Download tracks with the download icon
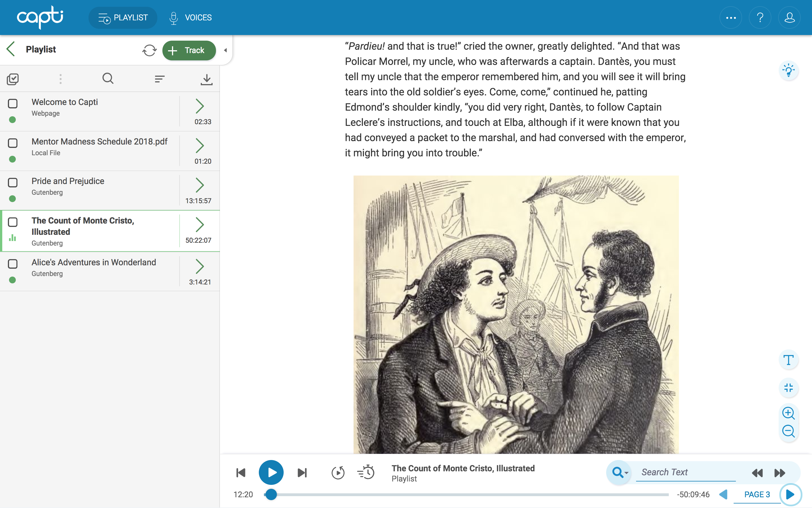This screenshot has width=812, height=508. point(207,79)
